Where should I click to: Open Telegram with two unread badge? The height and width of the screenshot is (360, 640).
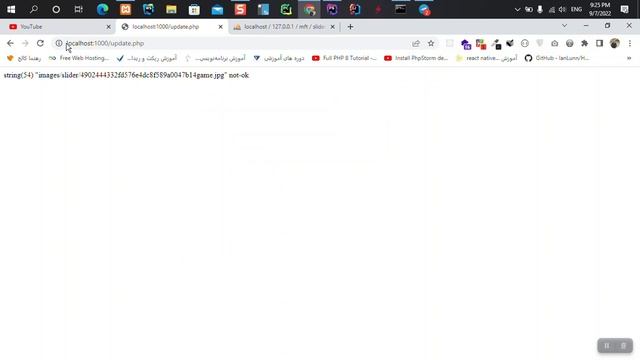[424, 9]
